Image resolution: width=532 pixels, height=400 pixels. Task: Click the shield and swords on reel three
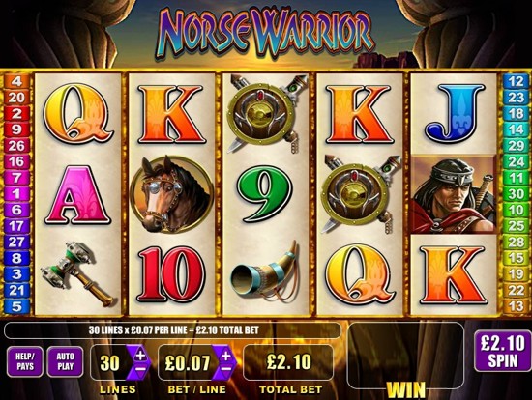click(x=266, y=114)
